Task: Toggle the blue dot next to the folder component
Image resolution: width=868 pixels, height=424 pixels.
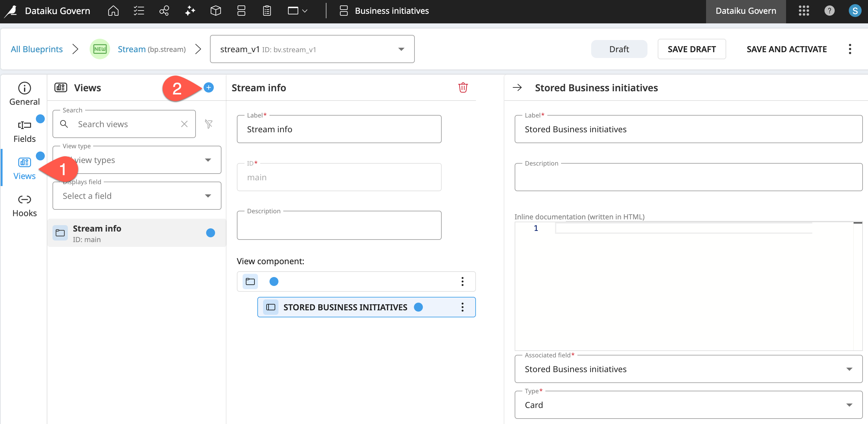Action: pyautogui.click(x=274, y=281)
